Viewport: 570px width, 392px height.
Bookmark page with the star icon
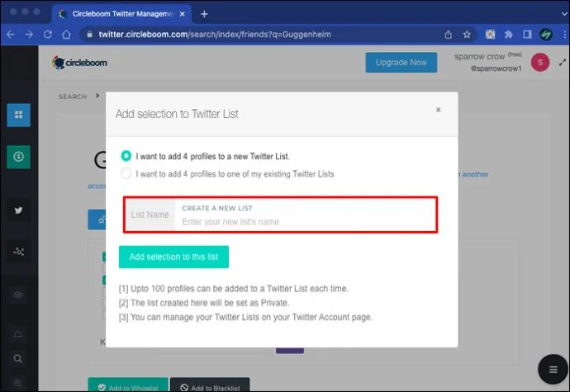click(467, 35)
